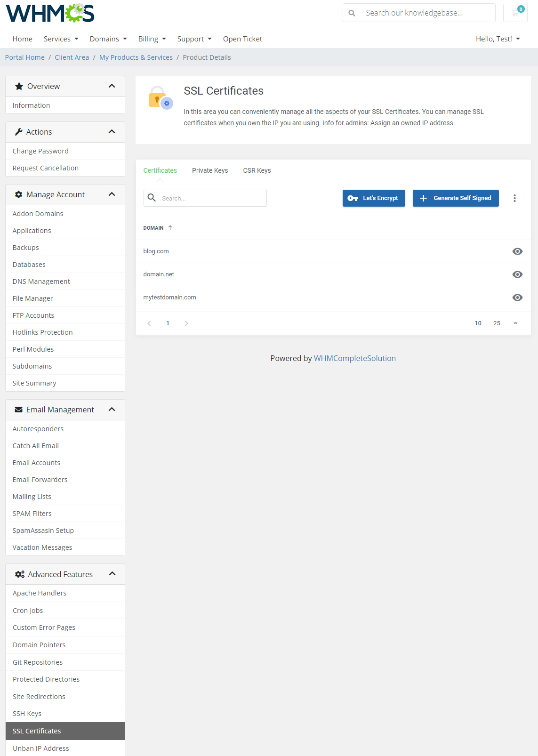Collapse the Email Management panel chevron
The width and height of the screenshot is (538, 756).
pos(112,409)
